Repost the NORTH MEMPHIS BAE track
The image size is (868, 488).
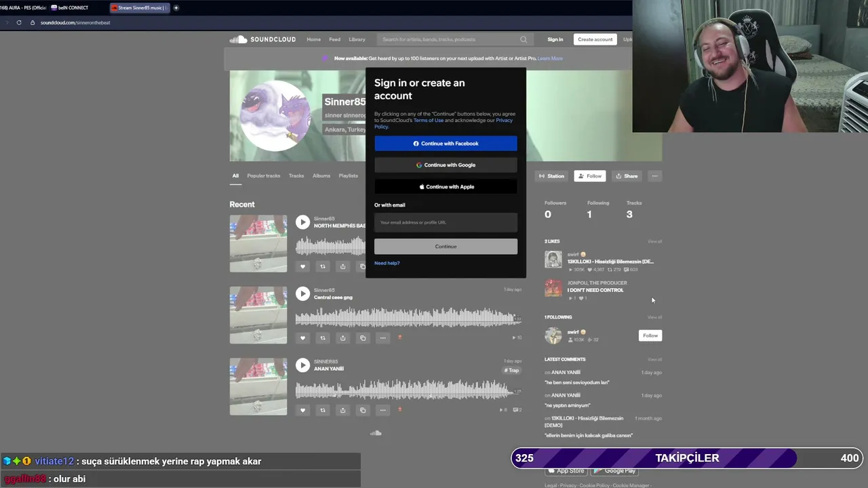pyautogui.click(x=323, y=266)
